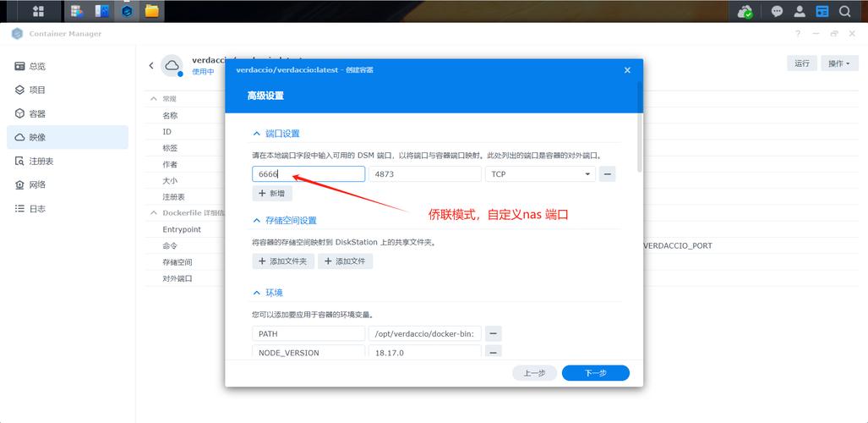Remove the NODE_VERSION environment variable
Screen dimensions: 868x423
click(494, 353)
